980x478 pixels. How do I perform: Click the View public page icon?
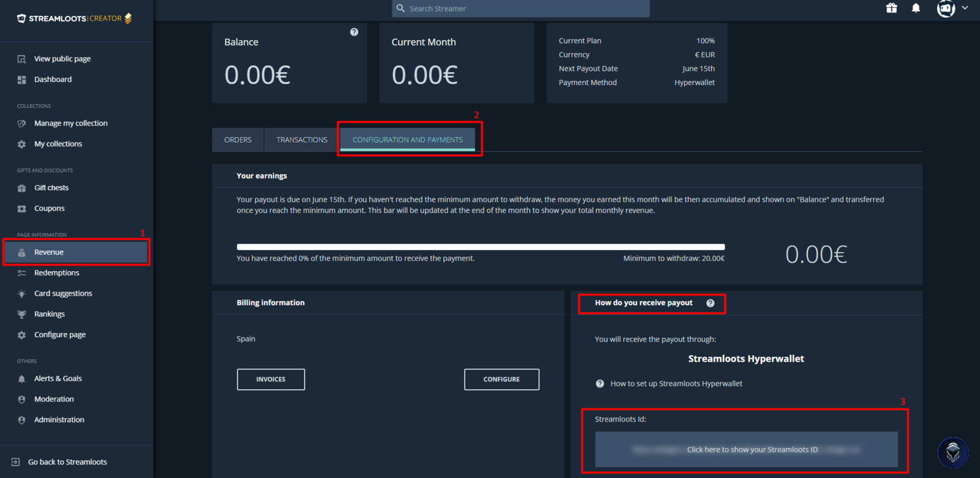pyautogui.click(x=21, y=59)
